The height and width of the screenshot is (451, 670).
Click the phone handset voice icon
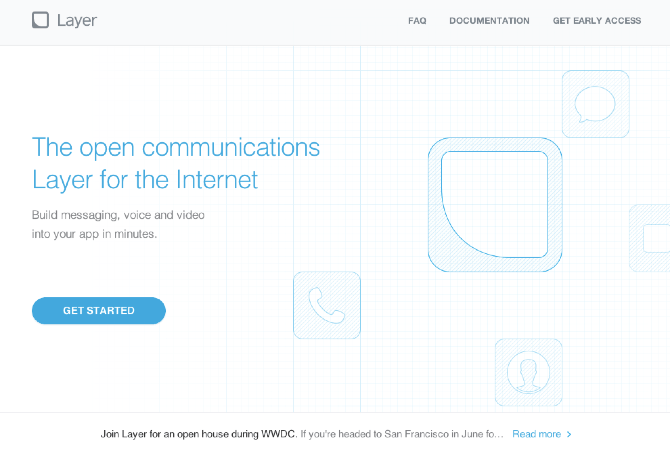coord(327,305)
